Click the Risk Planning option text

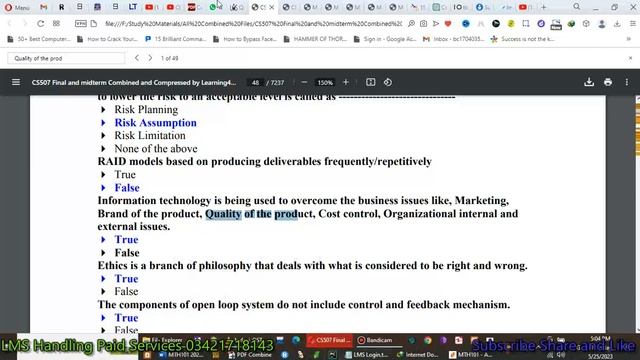pyautogui.click(x=146, y=109)
